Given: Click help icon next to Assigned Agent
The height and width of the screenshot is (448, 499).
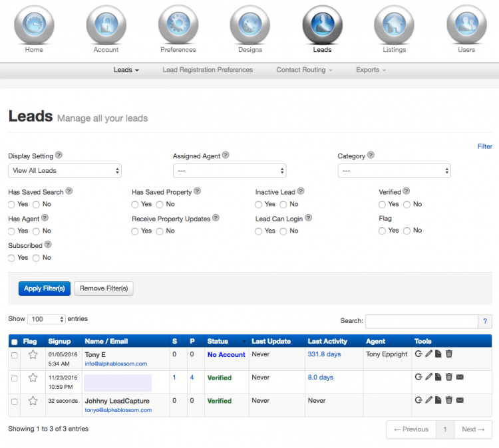Looking at the screenshot, I should (226, 155).
